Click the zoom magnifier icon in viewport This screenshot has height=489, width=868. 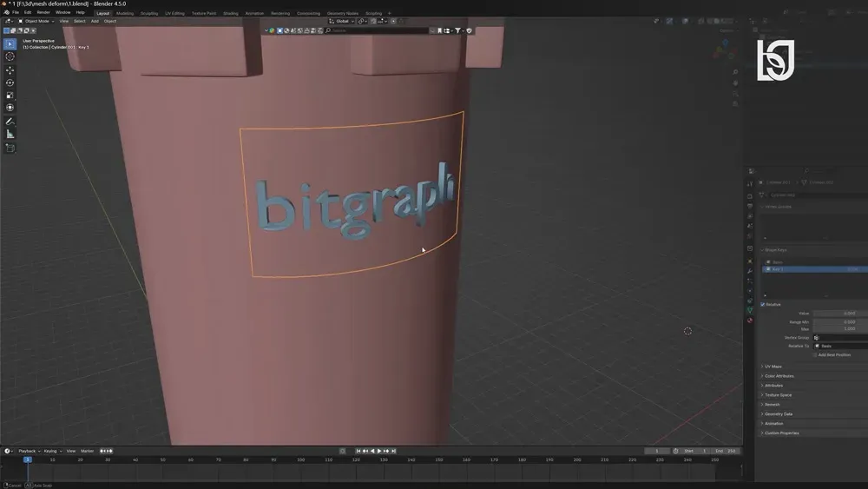[x=735, y=72]
